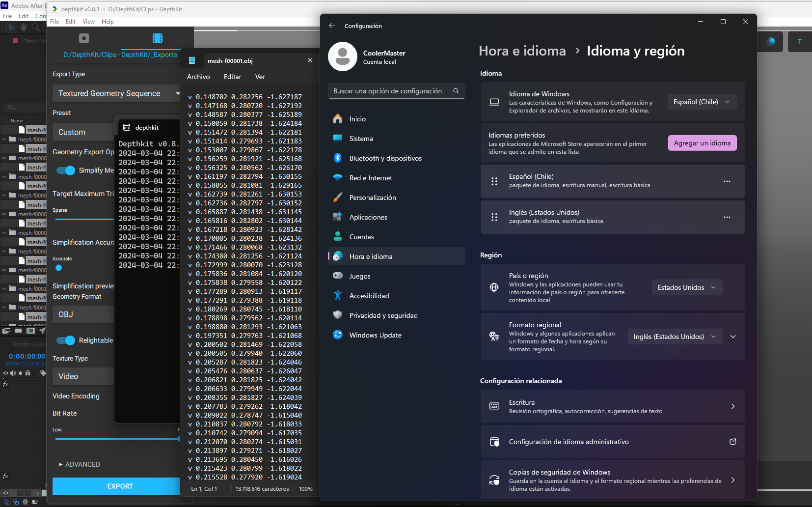The width and height of the screenshot is (812, 507).
Task: Toggle the Simplify Mesh switch
Action: (x=66, y=170)
